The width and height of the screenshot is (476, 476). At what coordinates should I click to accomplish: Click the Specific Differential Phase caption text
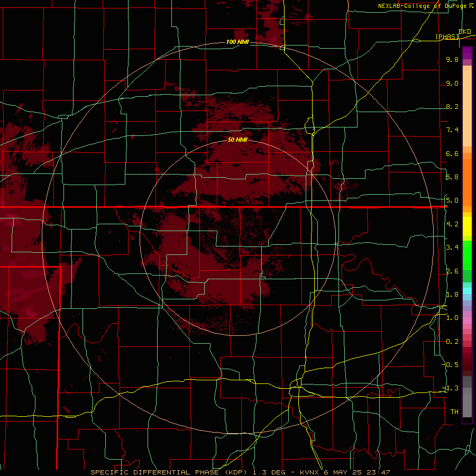coord(241,472)
